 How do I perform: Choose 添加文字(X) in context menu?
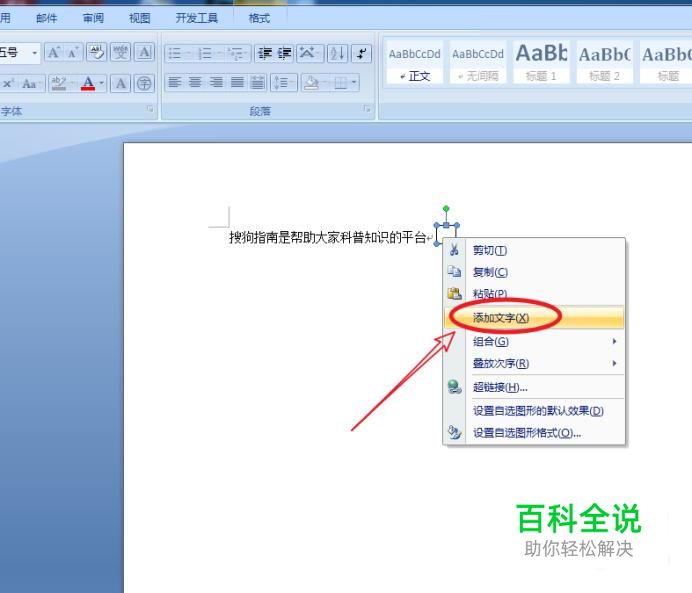point(534,317)
